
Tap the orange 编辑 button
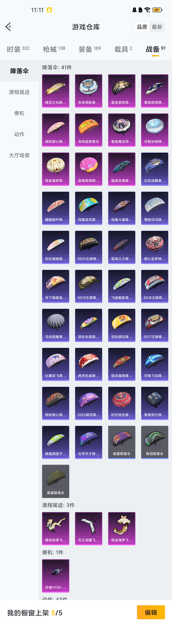point(151,612)
